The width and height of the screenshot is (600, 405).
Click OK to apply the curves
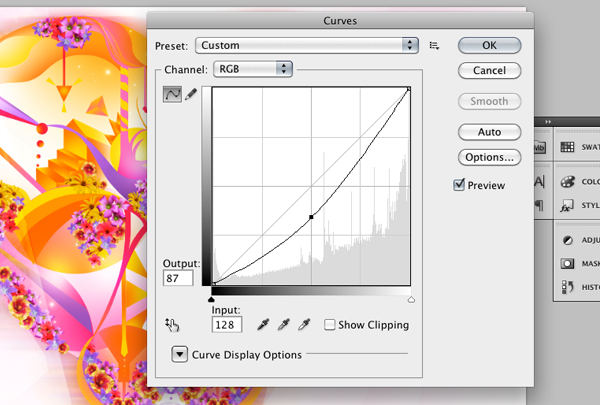coord(489,46)
